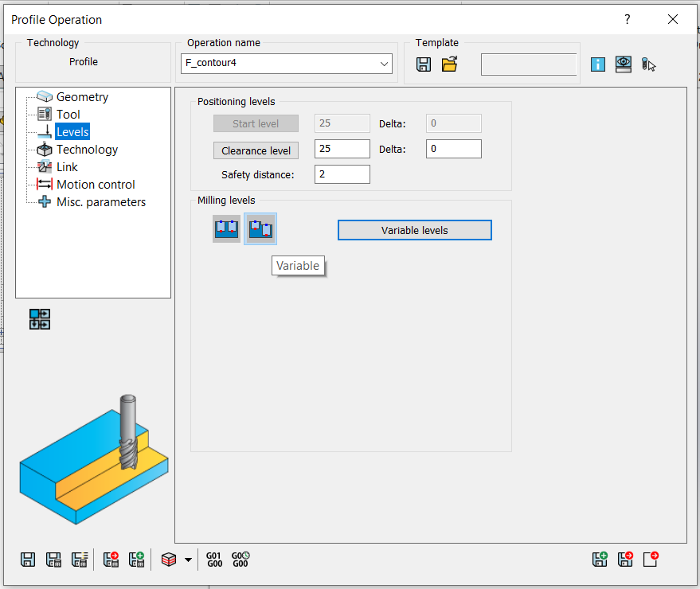The image size is (700, 589).
Task: Select the Variable milling levels toggle
Action: (260, 229)
